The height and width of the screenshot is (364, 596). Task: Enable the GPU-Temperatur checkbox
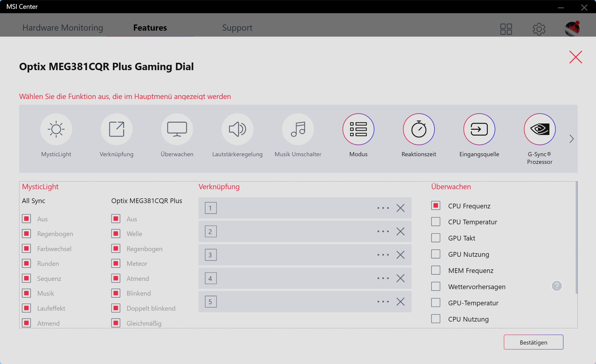pos(436,303)
